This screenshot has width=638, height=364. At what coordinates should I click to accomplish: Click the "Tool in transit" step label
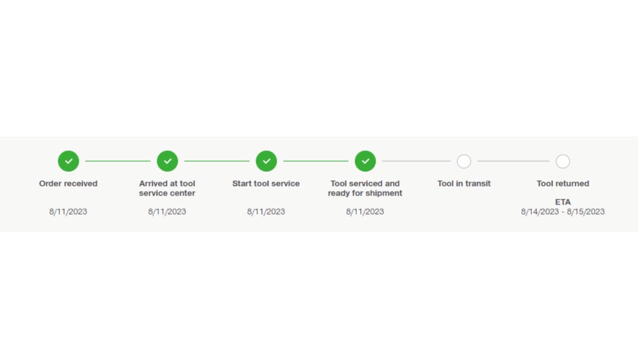pyautogui.click(x=464, y=184)
